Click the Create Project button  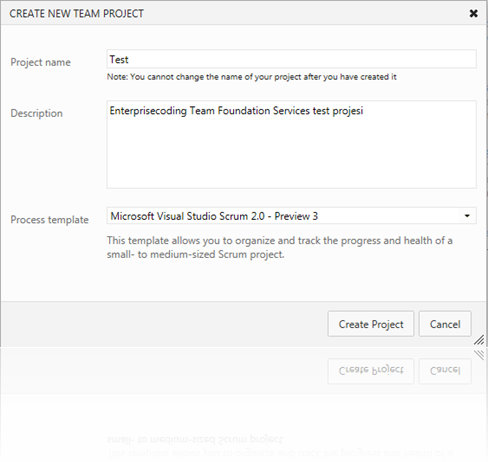click(x=371, y=324)
